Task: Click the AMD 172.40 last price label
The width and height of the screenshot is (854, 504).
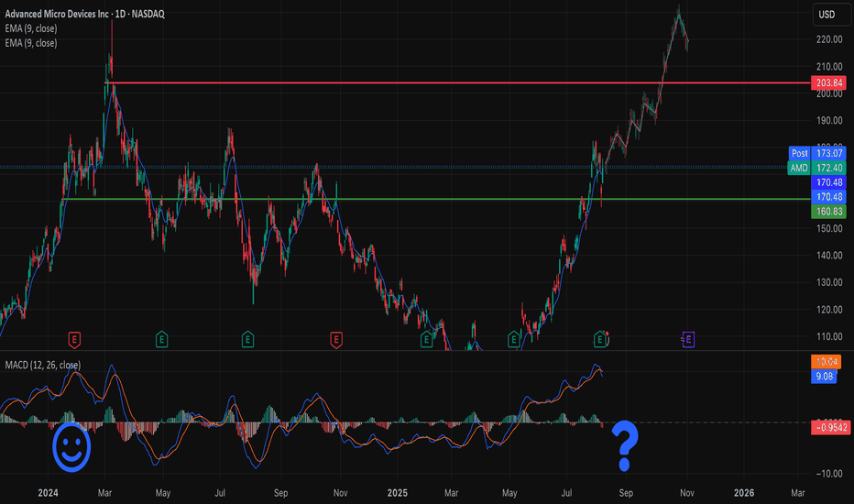Action: [x=817, y=168]
